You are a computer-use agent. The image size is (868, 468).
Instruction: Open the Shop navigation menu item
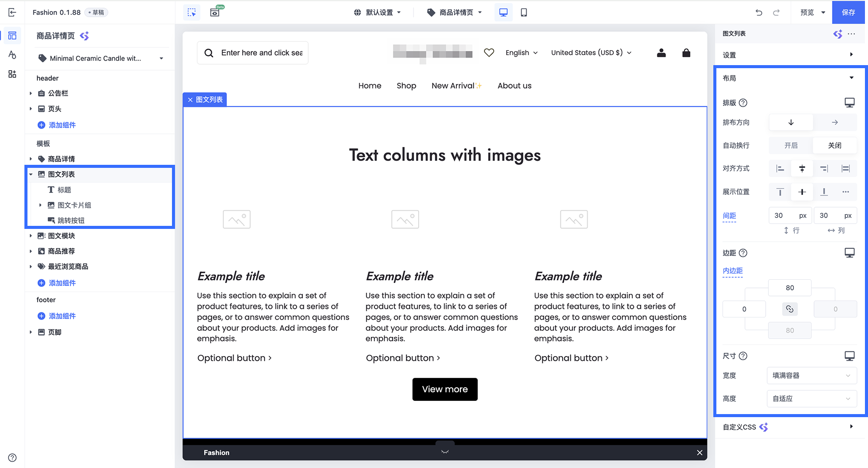click(407, 86)
